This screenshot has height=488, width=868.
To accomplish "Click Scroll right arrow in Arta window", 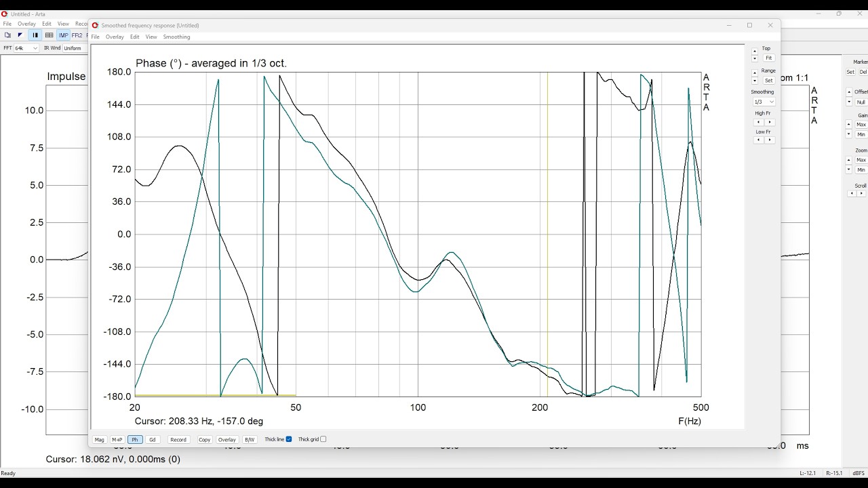I will click(861, 193).
